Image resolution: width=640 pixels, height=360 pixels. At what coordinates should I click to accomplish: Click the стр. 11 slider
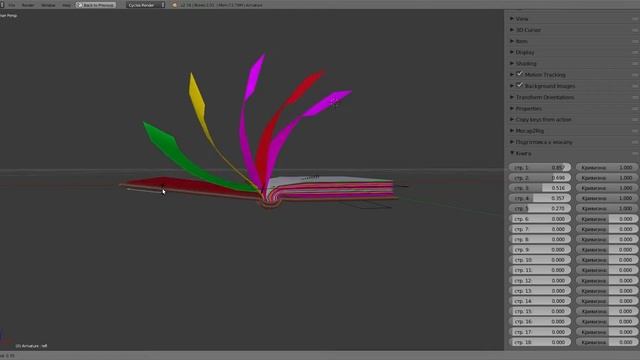540,270
